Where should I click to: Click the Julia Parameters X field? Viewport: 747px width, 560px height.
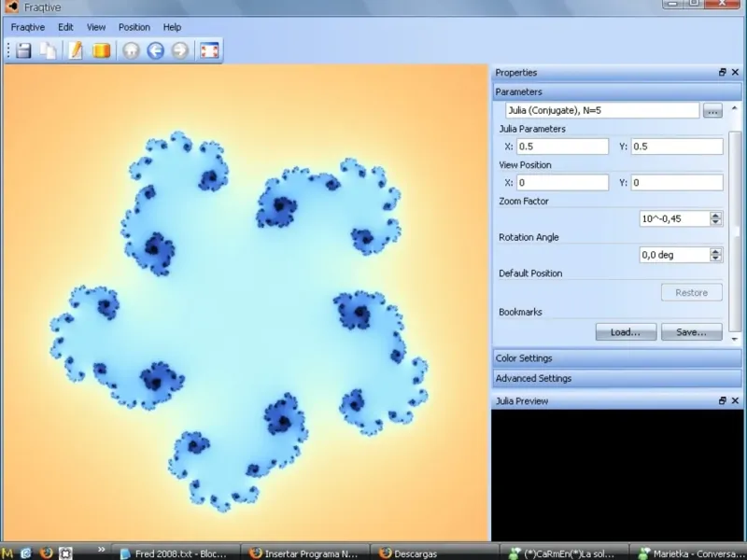pos(563,147)
